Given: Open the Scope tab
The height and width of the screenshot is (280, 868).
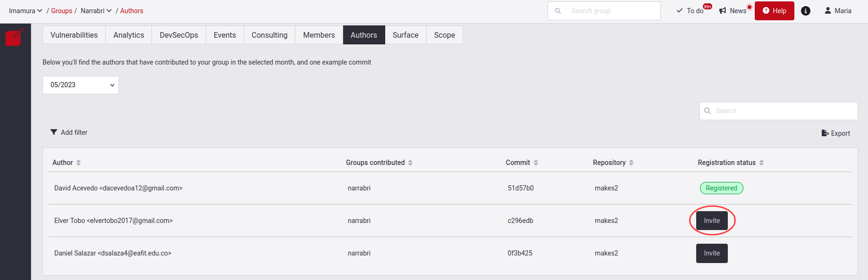Looking at the screenshot, I should tap(445, 35).
